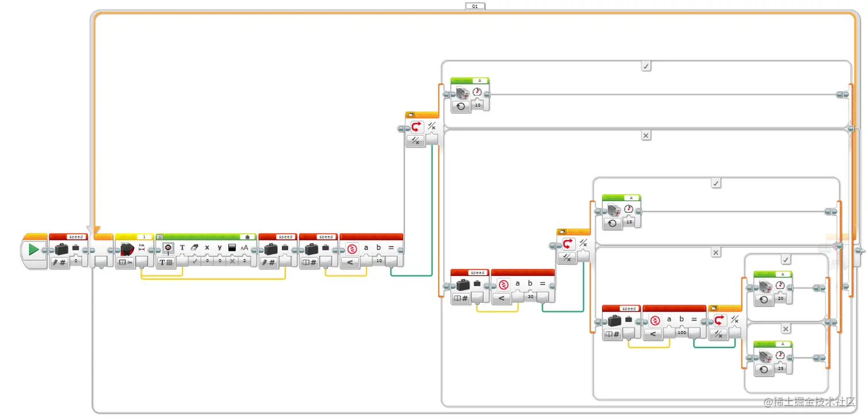Click the font size AA icon
The height and width of the screenshot is (420, 868).
tap(245, 248)
